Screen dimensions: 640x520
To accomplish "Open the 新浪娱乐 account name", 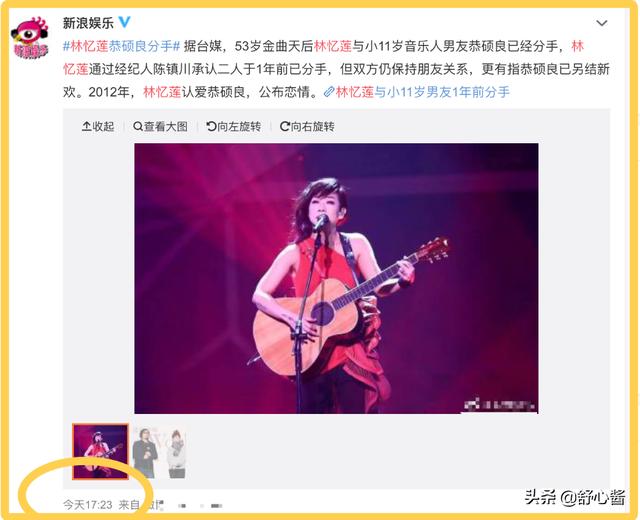I will click(88, 23).
